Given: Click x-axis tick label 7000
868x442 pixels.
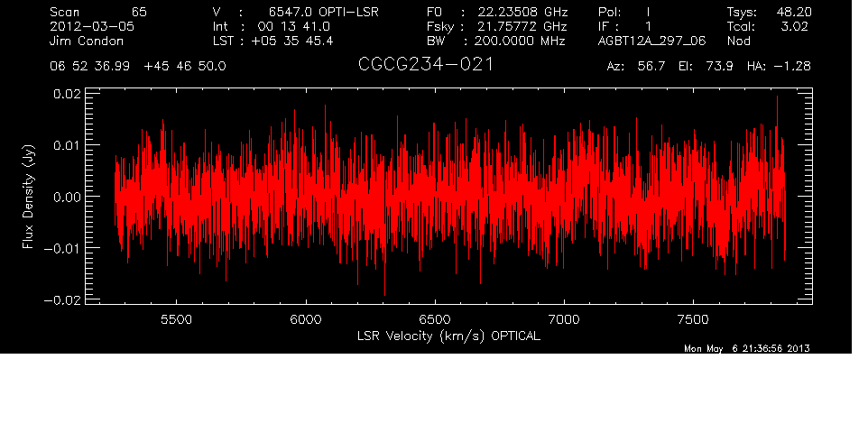Looking at the screenshot, I should [564, 319].
